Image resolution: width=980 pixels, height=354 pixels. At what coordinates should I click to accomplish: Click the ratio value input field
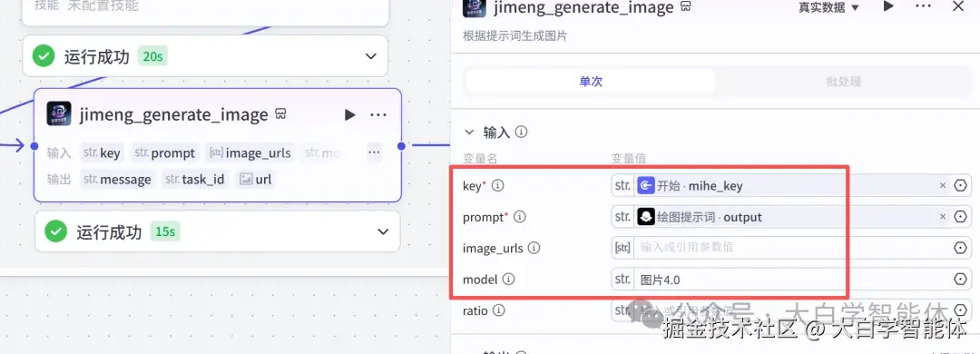792,310
